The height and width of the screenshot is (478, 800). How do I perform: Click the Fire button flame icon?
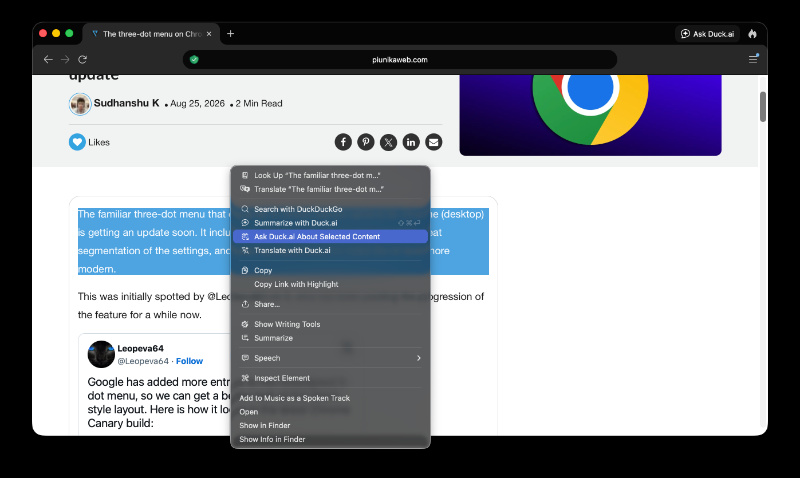pyautogui.click(x=753, y=34)
